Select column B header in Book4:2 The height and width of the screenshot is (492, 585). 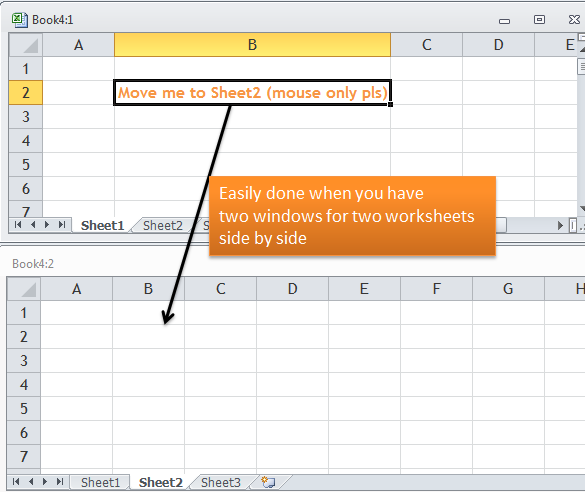148,289
